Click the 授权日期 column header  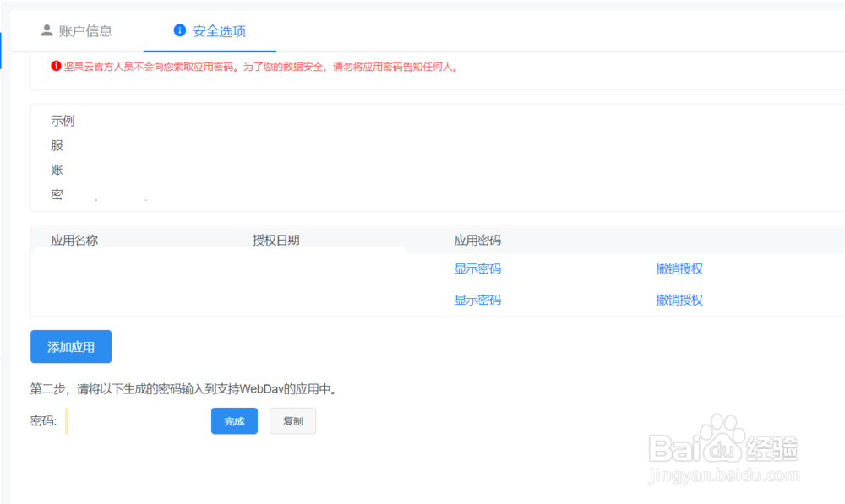(276, 240)
